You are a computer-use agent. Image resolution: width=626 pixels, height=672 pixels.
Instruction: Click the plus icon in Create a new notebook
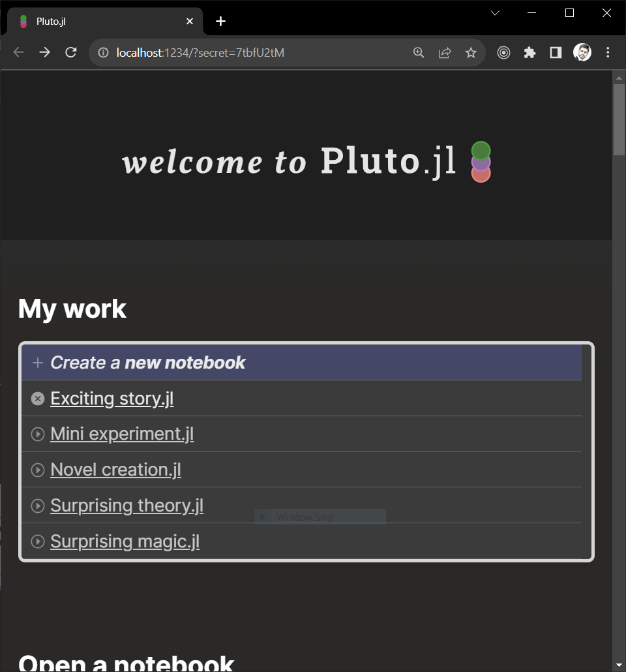(x=38, y=363)
